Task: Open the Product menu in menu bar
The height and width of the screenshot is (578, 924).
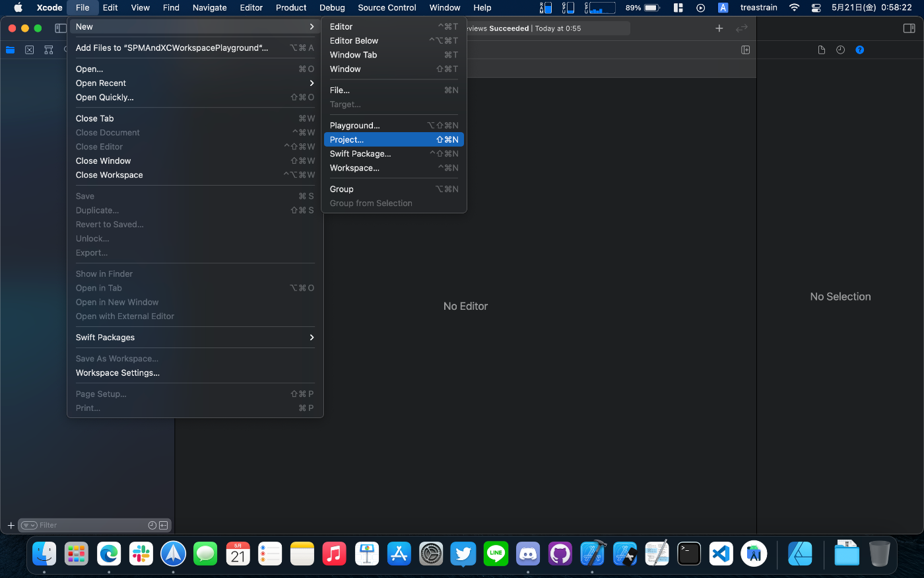Action: click(x=291, y=8)
